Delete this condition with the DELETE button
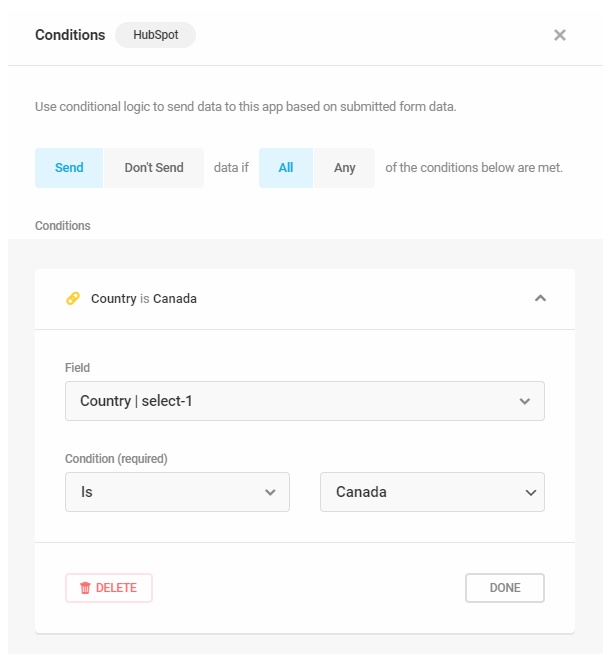This screenshot has height=654, width=610. [109, 588]
